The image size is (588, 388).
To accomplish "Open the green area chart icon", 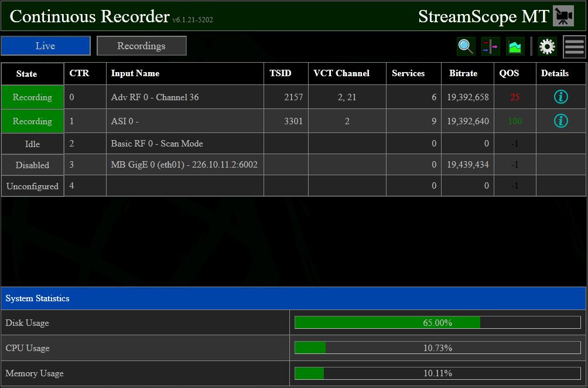I will (515, 46).
